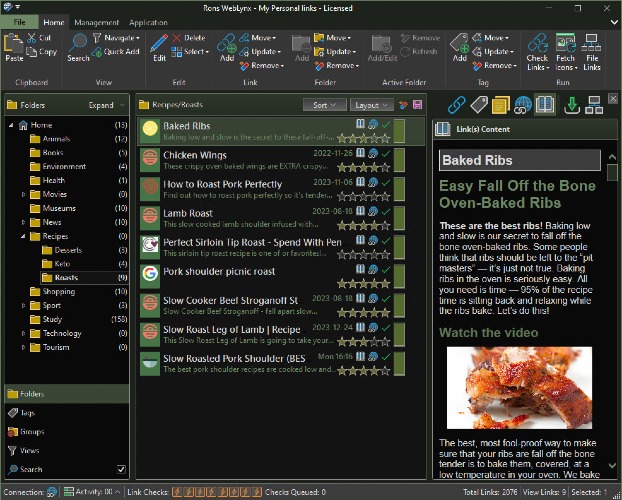Click the globe icon on Lamb Roast row
622x500 pixels.
pos(372,211)
